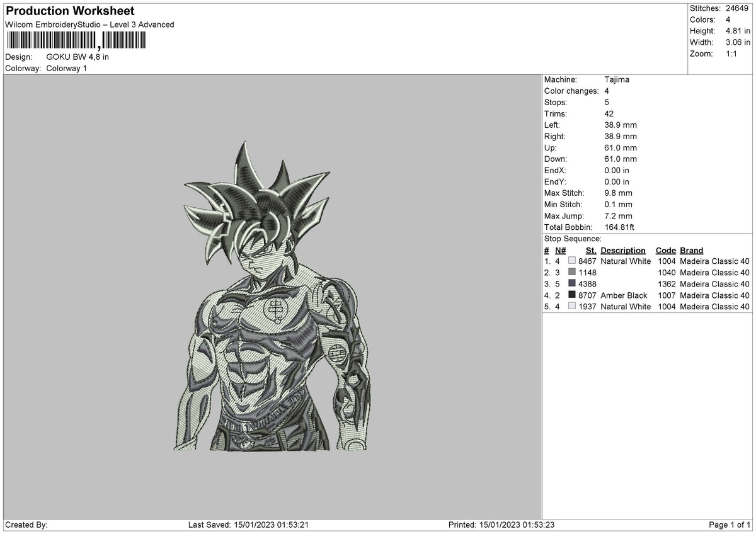Viewport: 756px width, 534px height.
Task: Click the EndY value 0.00 in
Action: (617, 181)
